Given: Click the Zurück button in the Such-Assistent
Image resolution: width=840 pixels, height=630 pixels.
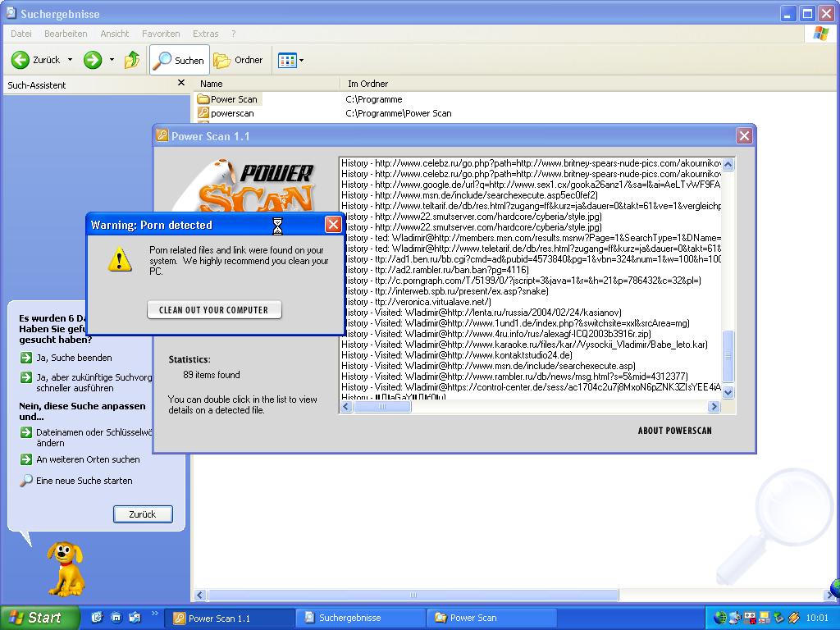Looking at the screenshot, I should [x=143, y=514].
